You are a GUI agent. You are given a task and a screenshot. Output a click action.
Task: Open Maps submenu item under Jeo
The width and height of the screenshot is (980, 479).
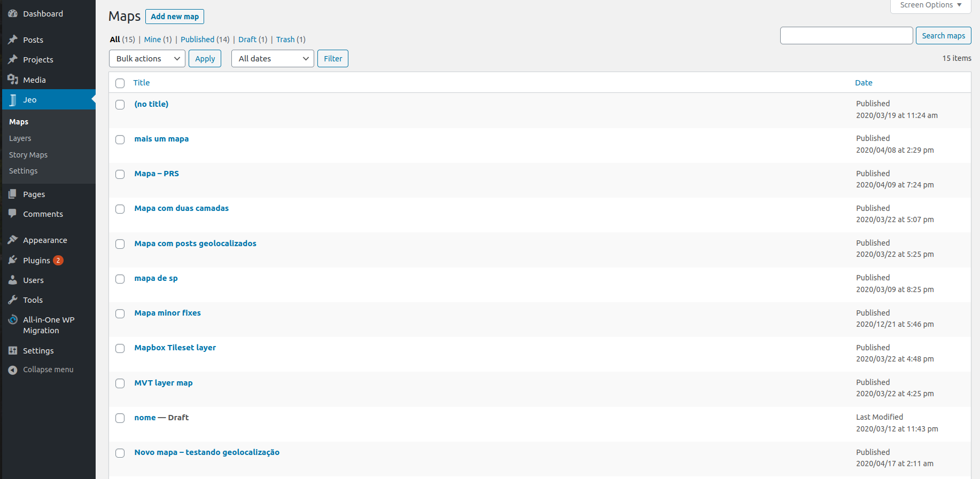19,122
